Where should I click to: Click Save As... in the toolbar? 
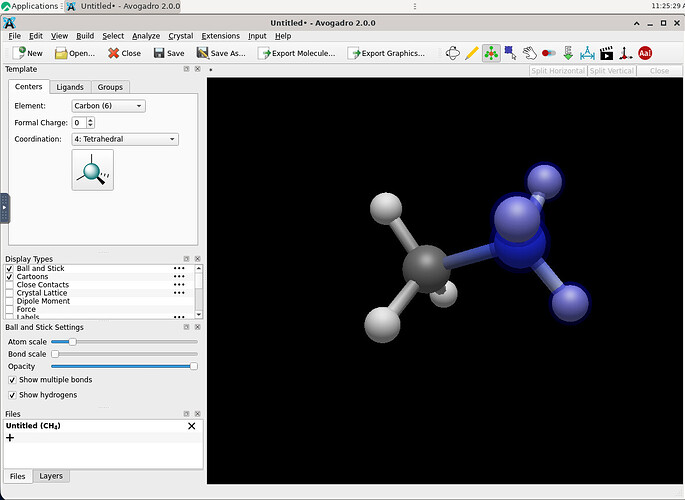[221, 53]
